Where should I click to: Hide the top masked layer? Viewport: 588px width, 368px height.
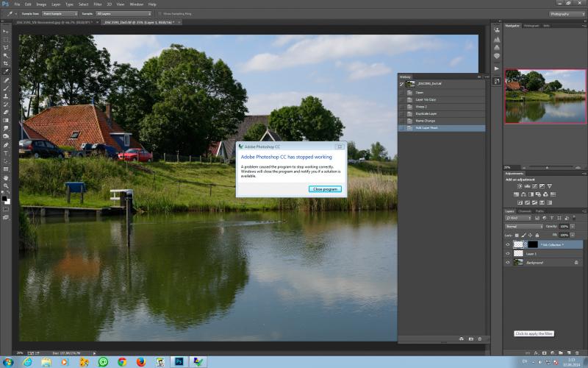pyautogui.click(x=508, y=244)
